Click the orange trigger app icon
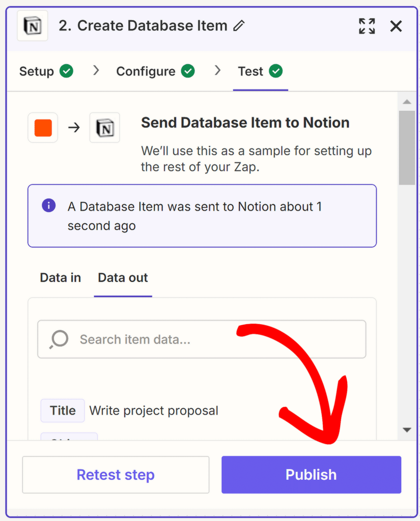420x521 pixels. [43, 128]
